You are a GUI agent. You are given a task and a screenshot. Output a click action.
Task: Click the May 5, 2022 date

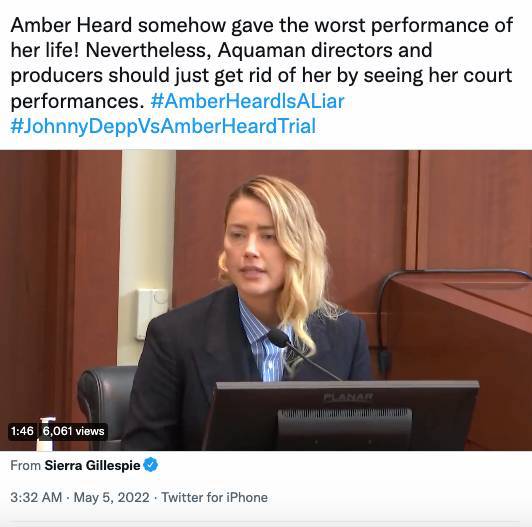(112, 497)
